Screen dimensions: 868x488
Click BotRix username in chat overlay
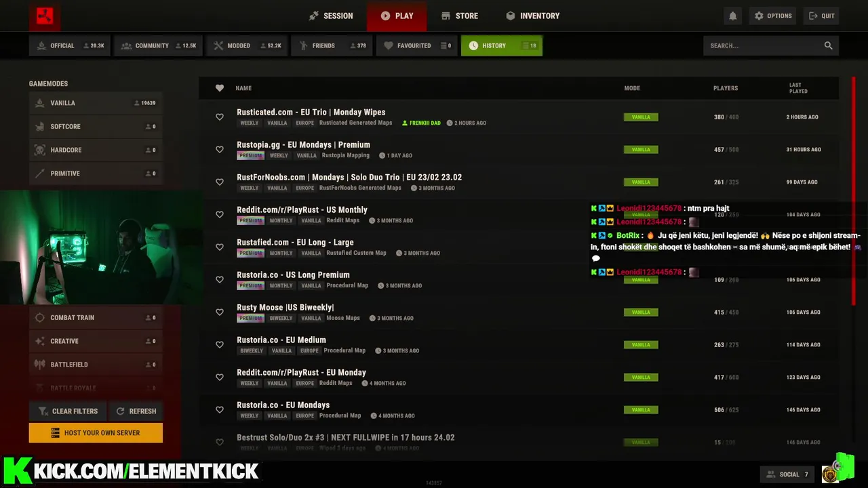click(x=628, y=236)
